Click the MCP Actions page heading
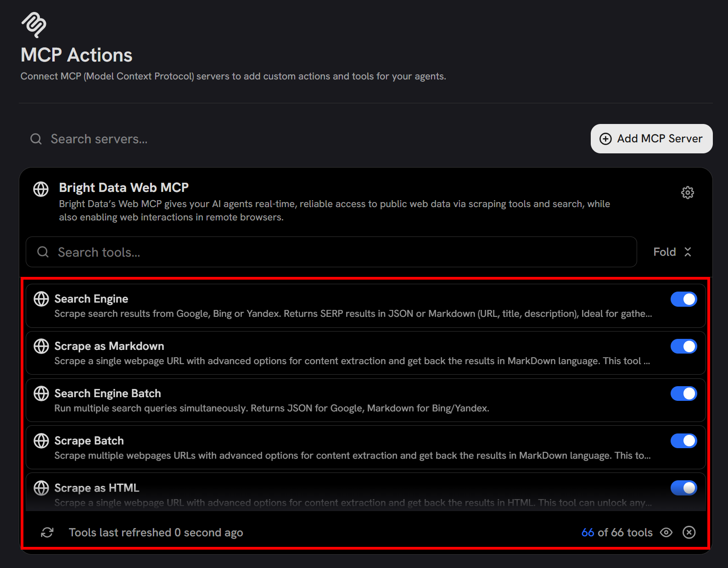This screenshot has width=728, height=568. (77, 55)
